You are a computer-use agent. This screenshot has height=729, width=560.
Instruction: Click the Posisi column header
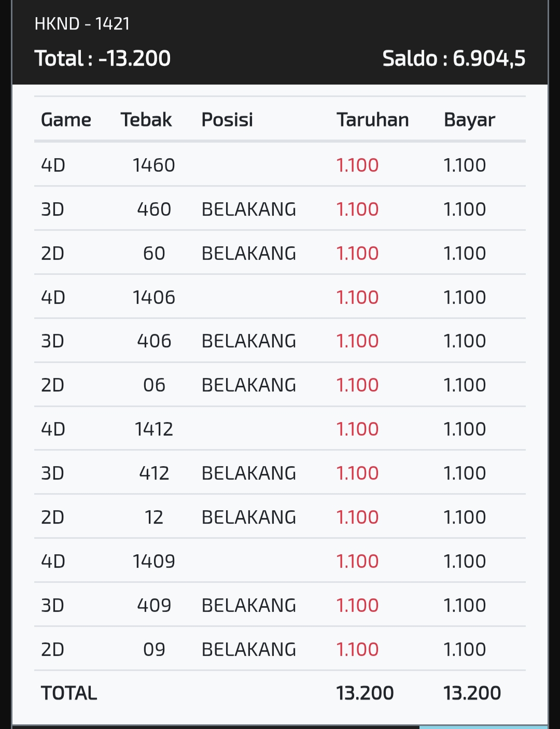pos(227,120)
